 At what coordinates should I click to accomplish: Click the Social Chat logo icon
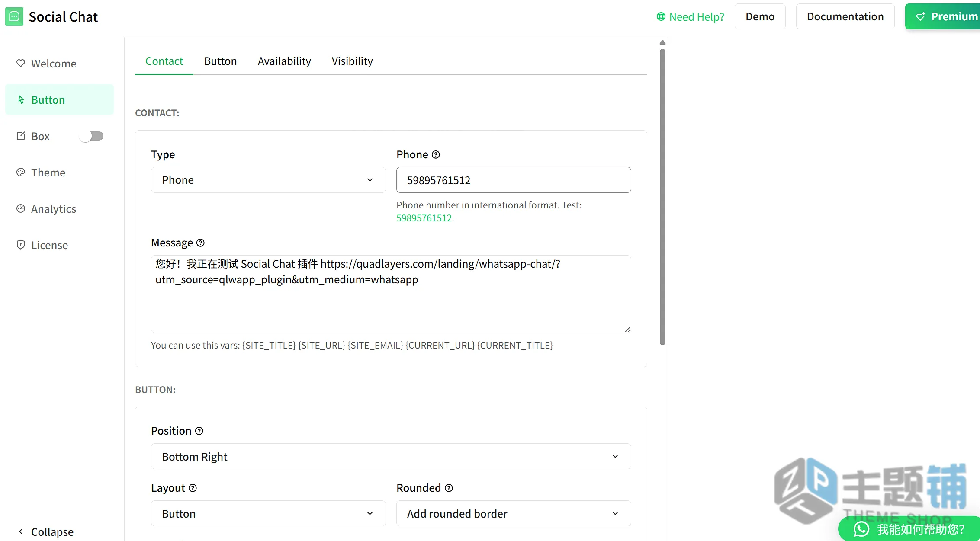click(x=14, y=17)
